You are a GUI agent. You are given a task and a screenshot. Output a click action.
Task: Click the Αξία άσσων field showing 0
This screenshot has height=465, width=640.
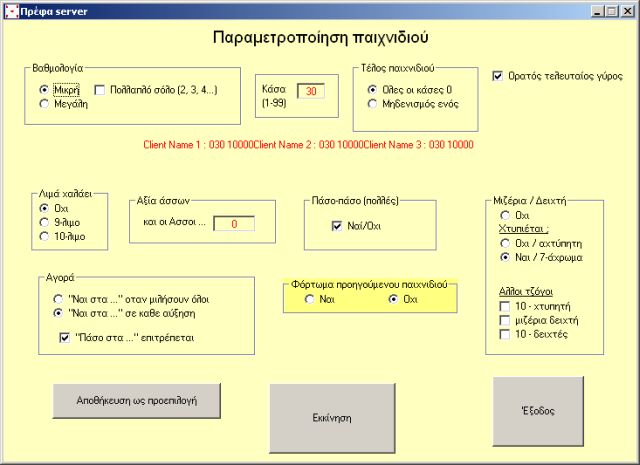(234, 224)
